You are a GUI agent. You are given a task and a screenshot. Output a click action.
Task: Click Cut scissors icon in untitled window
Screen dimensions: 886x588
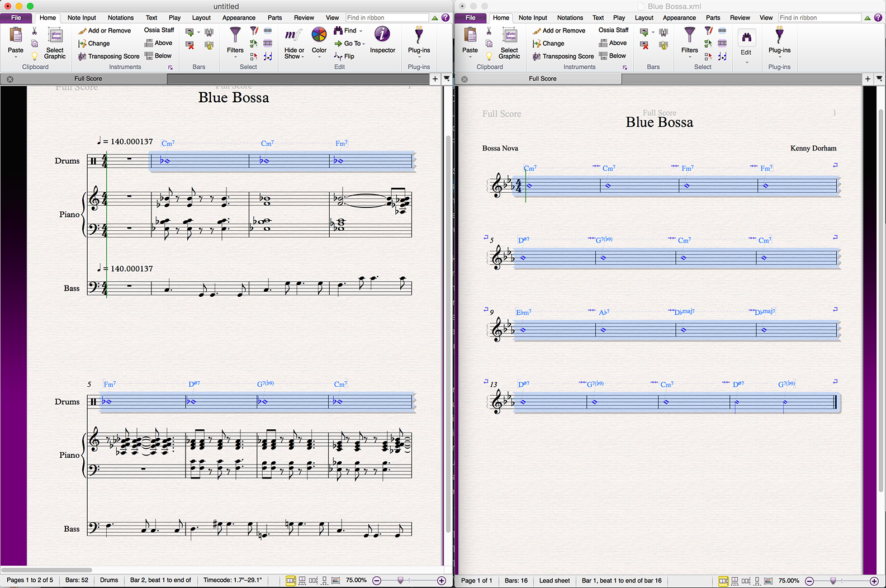click(34, 31)
